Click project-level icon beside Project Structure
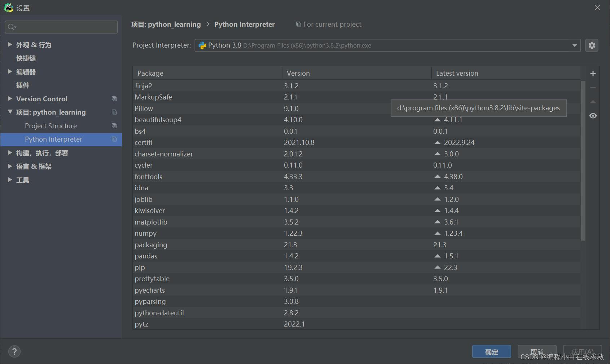Viewport: 610px width, 364px height. (x=114, y=126)
